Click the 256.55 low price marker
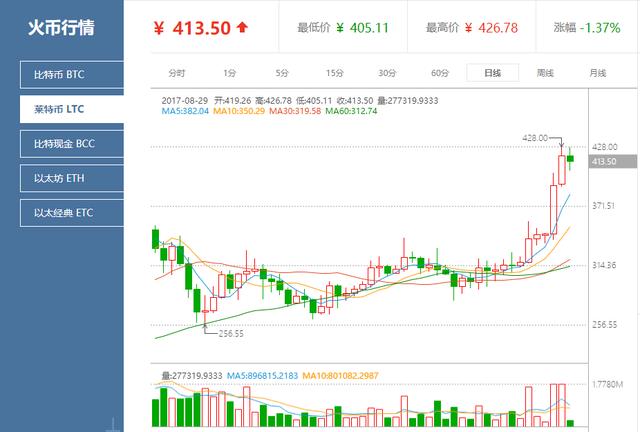 pyautogui.click(x=231, y=334)
